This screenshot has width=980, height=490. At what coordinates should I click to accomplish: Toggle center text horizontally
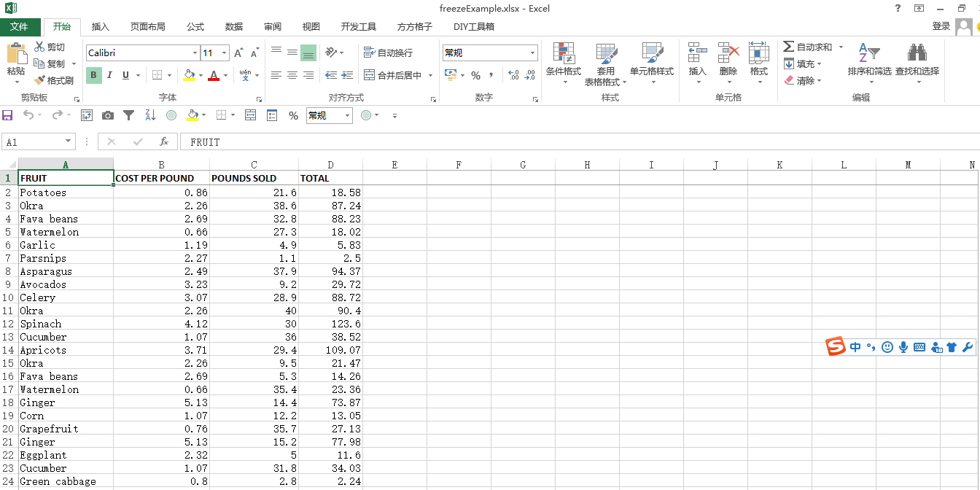click(292, 75)
